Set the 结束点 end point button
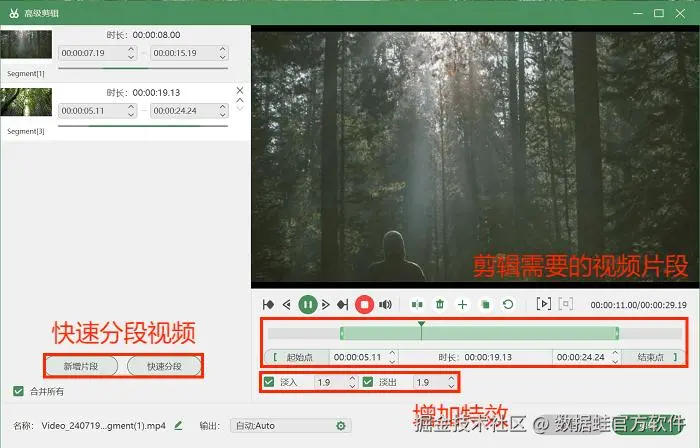 [653, 357]
